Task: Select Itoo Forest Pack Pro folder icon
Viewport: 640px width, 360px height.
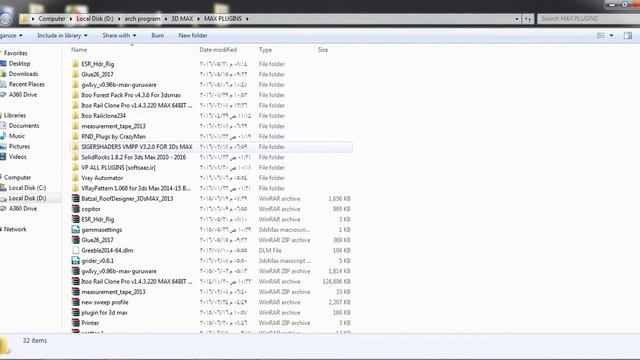Action: coord(76,95)
